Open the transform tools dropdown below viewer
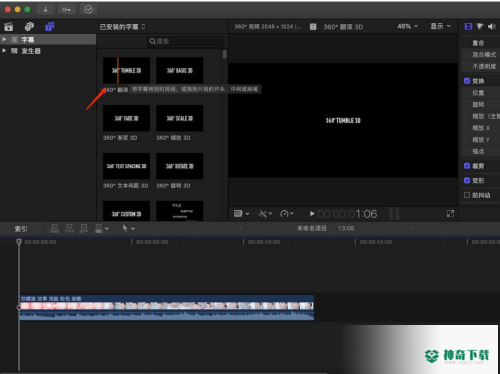The image size is (500, 374). point(241,214)
